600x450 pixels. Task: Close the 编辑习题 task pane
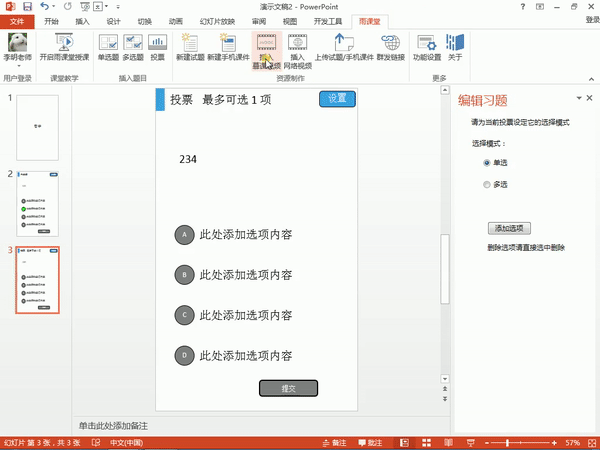click(x=590, y=98)
